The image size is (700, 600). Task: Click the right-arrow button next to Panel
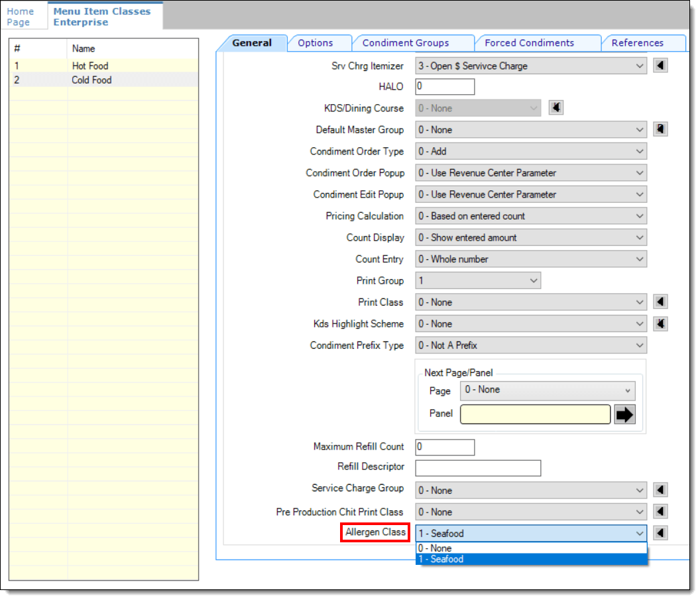pos(624,414)
